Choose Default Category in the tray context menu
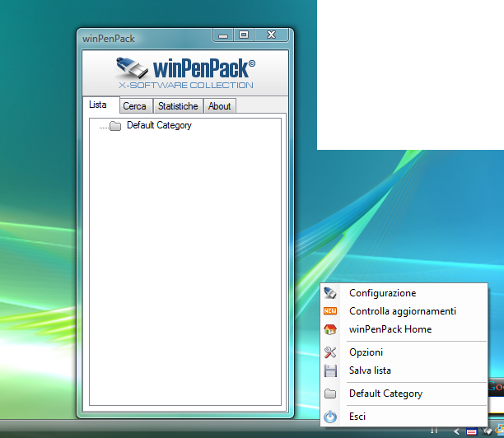 point(404,394)
